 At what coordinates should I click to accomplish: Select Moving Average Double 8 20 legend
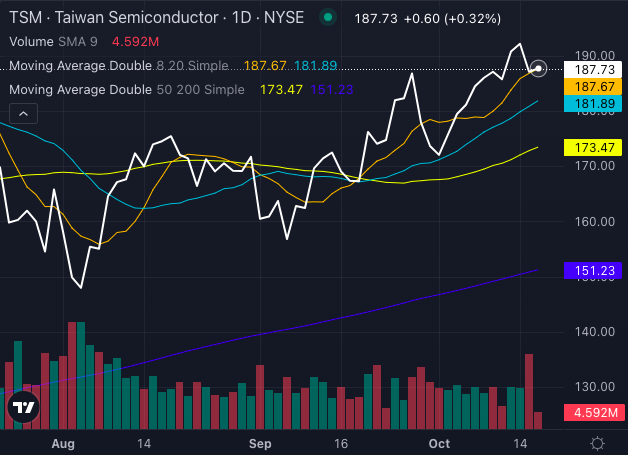pos(120,66)
